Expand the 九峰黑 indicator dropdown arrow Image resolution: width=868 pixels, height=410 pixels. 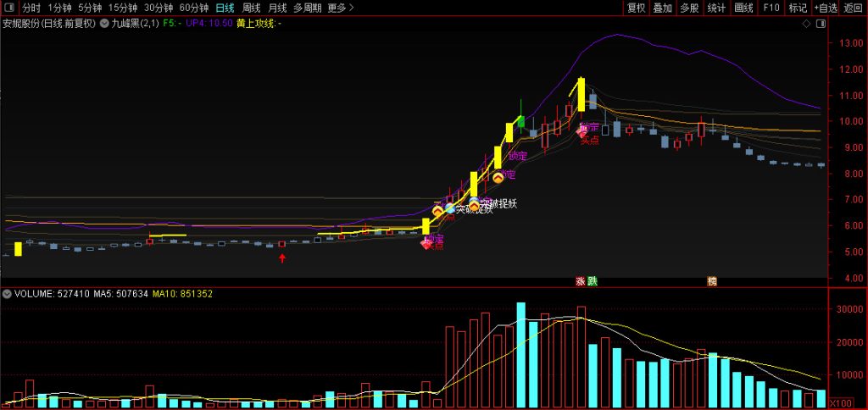[104, 24]
